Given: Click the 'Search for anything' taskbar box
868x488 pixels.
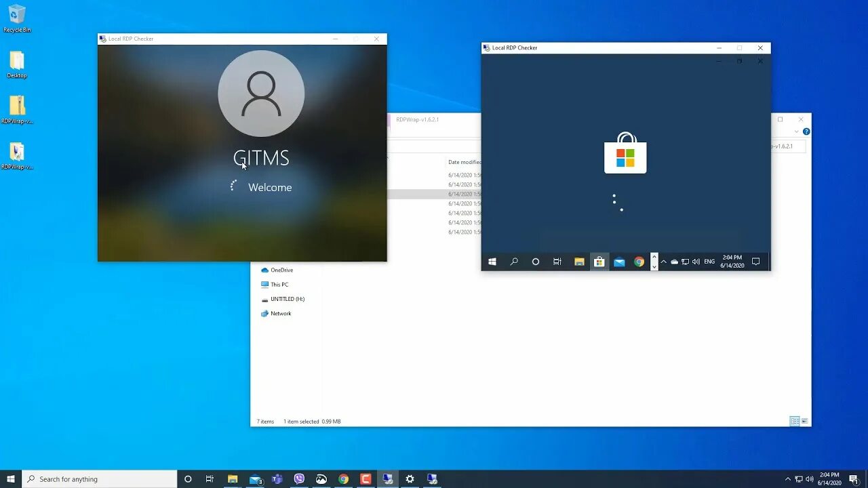Looking at the screenshot, I should coord(100,479).
